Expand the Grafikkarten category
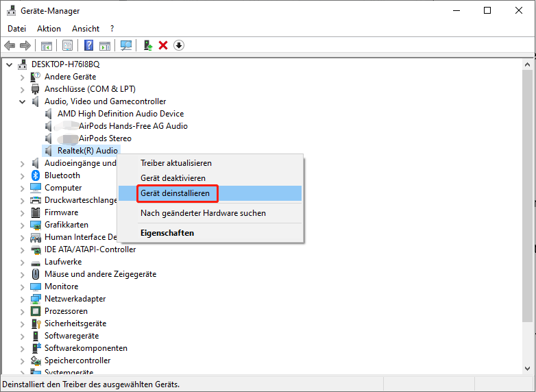 click(22, 225)
